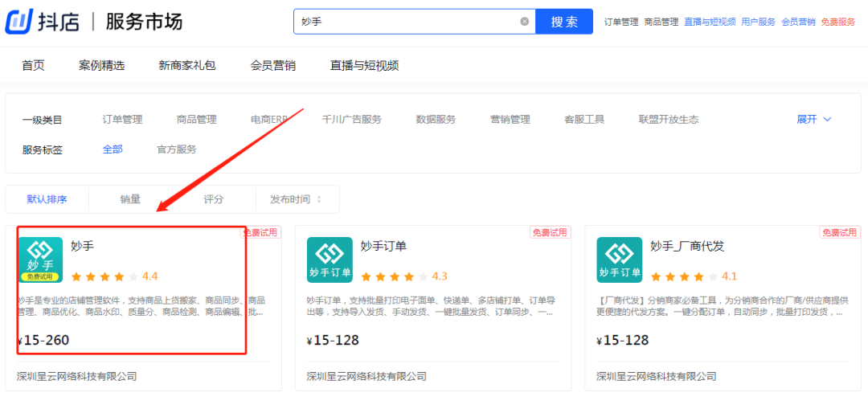Viewport: 868px width, 417px height.
Task: Filter by 数据服务 category
Action: (436, 120)
